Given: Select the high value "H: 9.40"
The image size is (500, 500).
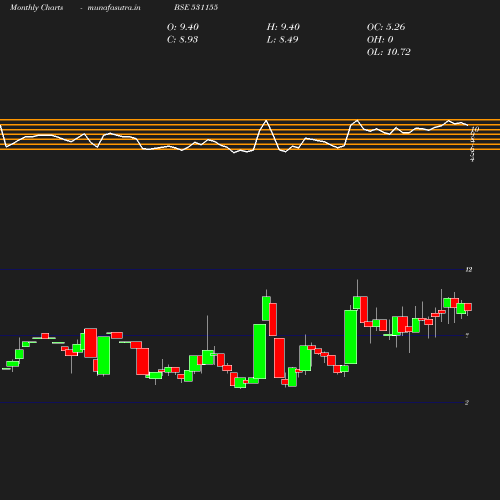Looking at the screenshot, I should coord(283,27).
